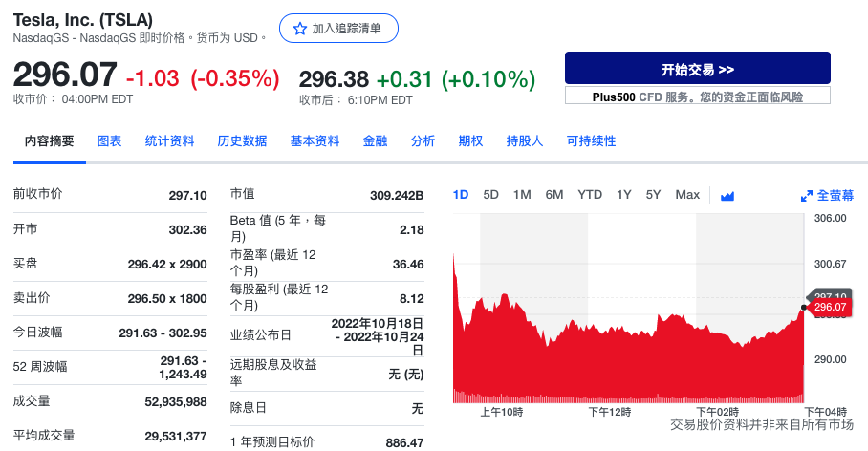This screenshot has width=868, height=451.
Task: Click the 买盘 value 296.42 x 2900
Action: pos(167,264)
